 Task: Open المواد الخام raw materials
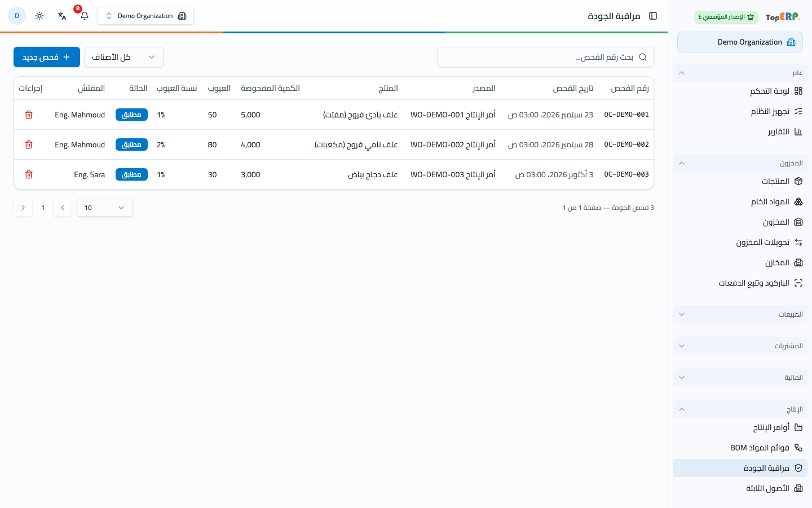tap(740, 202)
